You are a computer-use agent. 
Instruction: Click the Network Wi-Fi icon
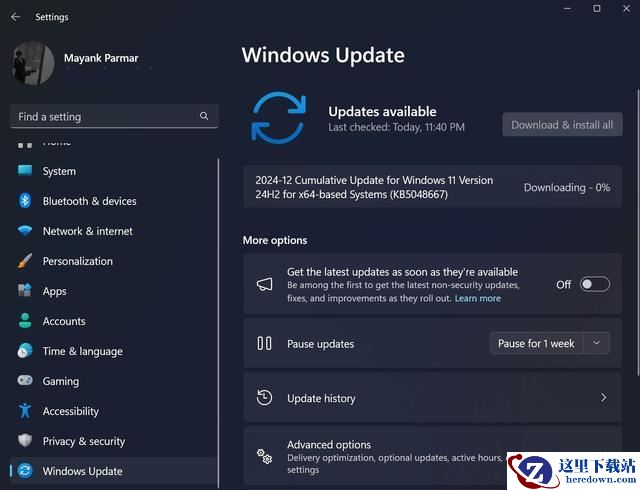point(25,230)
